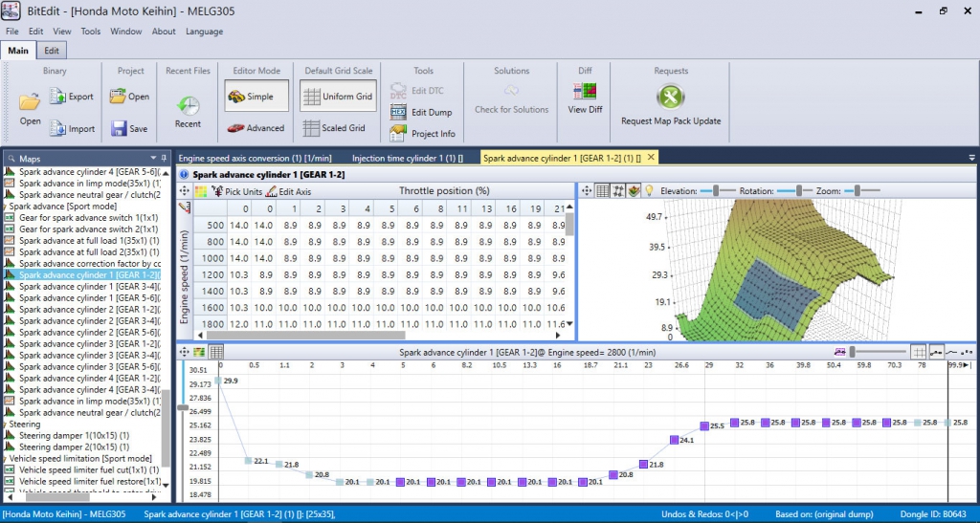Select Steering damper 1(10x15) map
The image size is (980, 523).
[75, 436]
